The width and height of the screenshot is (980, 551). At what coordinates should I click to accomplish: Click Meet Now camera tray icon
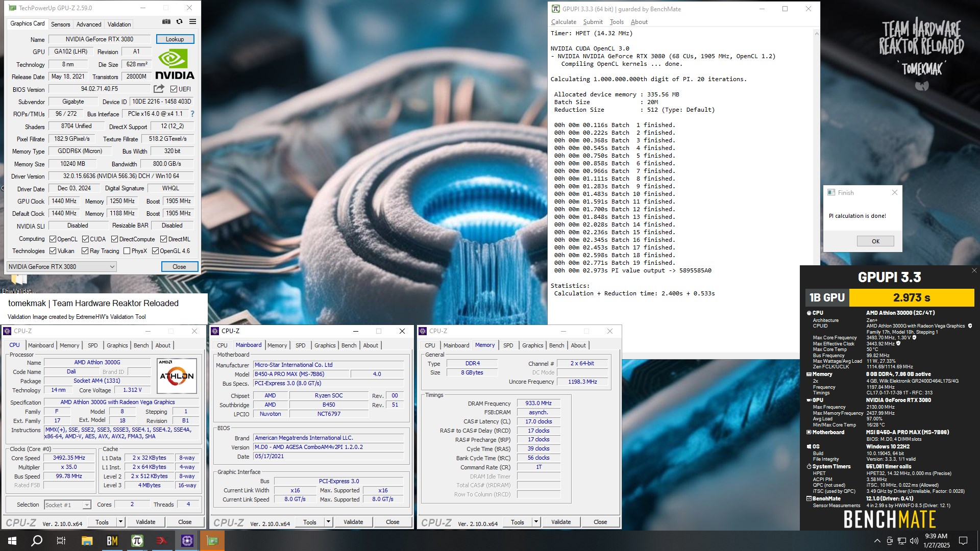tap(890, 541)
